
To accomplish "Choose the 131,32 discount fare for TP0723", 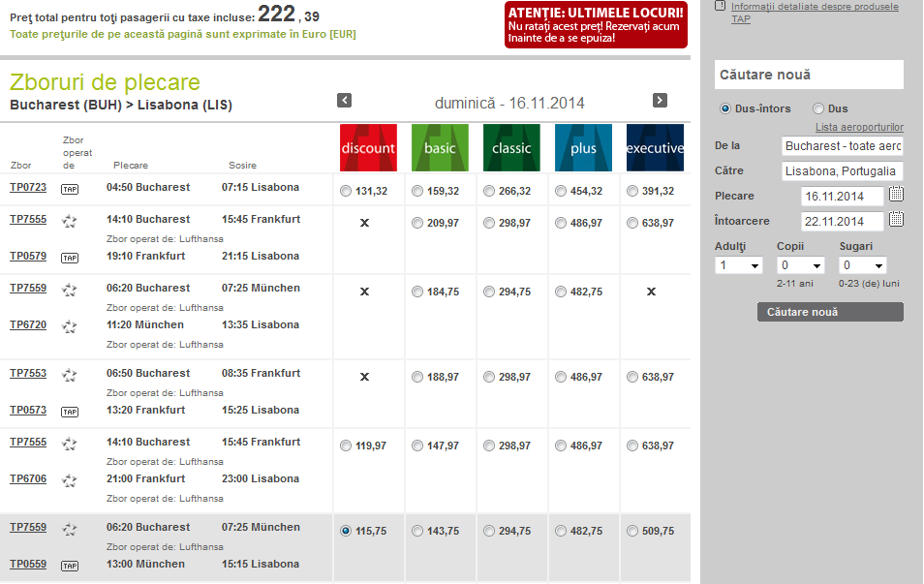I will click(x=347, y=192).
